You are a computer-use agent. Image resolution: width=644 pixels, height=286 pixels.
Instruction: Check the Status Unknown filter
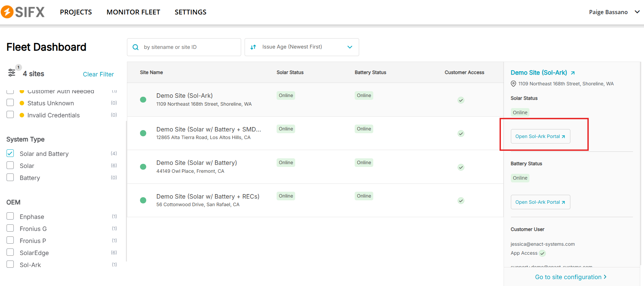10,103
